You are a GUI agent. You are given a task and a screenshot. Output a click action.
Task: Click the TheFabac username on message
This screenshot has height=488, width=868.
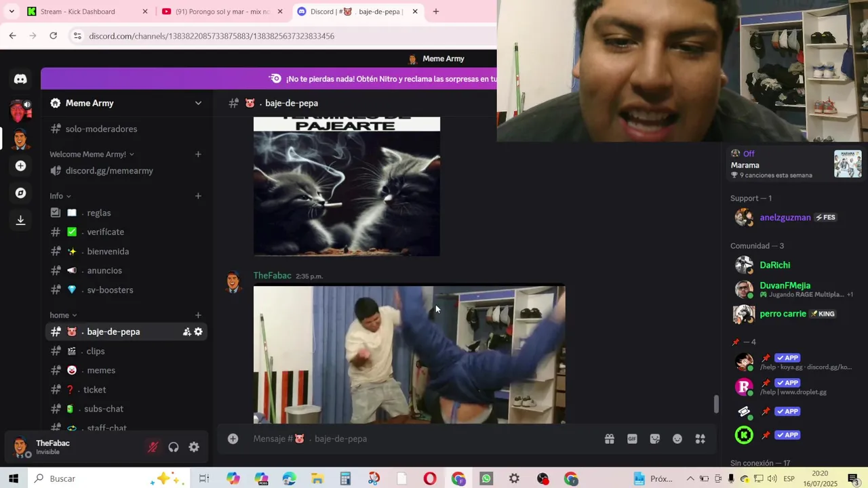[272, 276]
